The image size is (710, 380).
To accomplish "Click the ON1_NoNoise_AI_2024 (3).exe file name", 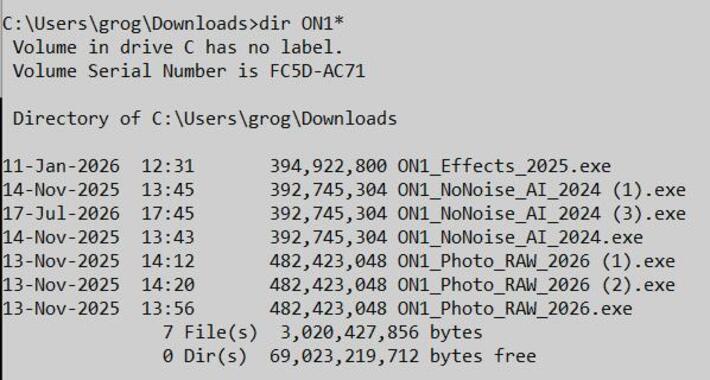I will [x=542, y=213].
